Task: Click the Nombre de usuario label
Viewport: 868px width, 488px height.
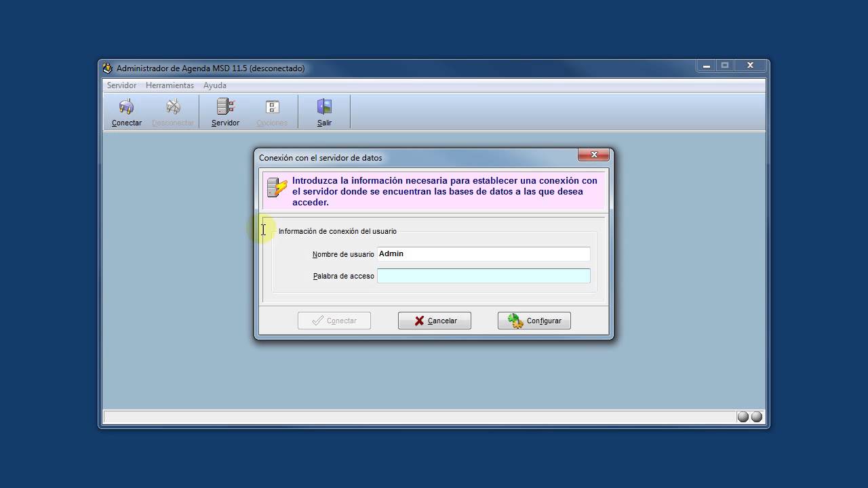Action: click(x=343, y=255)
